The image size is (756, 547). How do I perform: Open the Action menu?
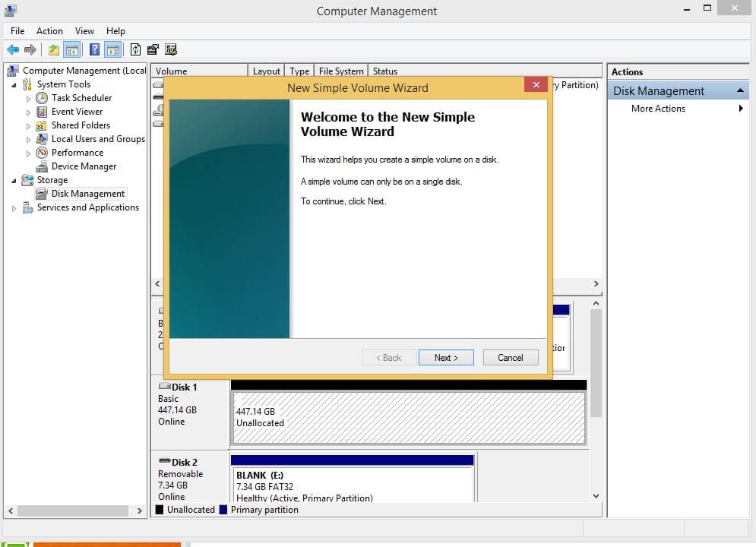(49, 31)
